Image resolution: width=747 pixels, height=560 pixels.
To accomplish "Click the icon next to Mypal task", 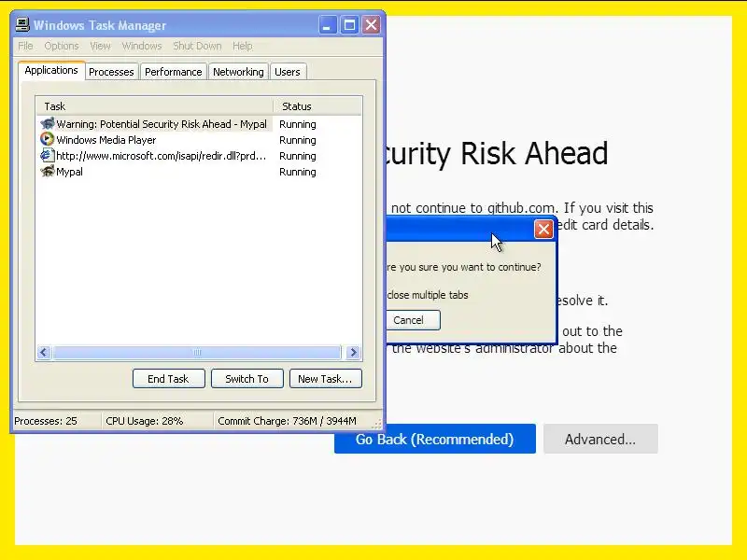I will click(48, 171).
